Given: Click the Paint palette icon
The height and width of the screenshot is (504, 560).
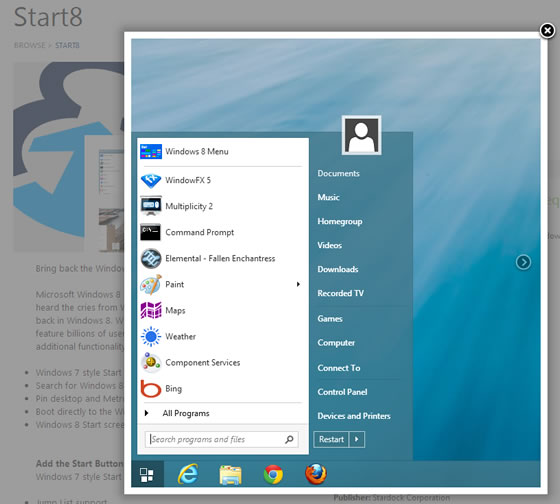Looking at the screenshot, I should coord(151,285).
